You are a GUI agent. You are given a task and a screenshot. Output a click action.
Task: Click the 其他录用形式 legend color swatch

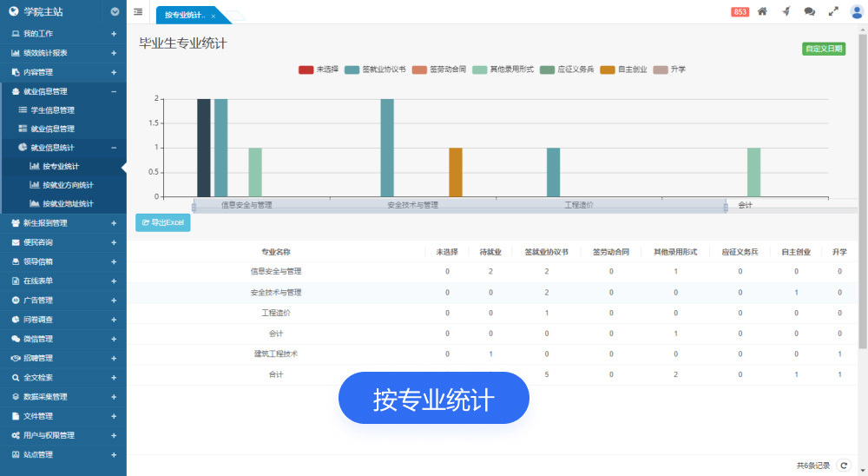tap(480, 69)
